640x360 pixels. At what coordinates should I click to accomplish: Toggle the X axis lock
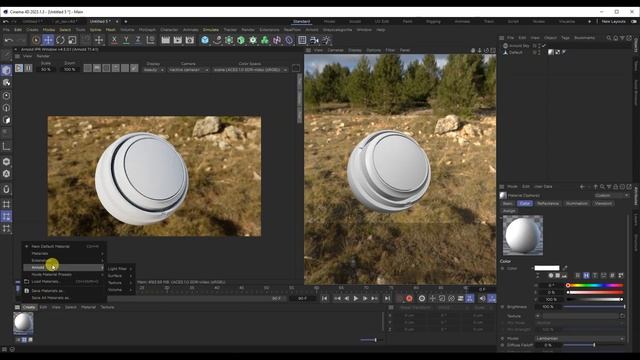(114, 40)
